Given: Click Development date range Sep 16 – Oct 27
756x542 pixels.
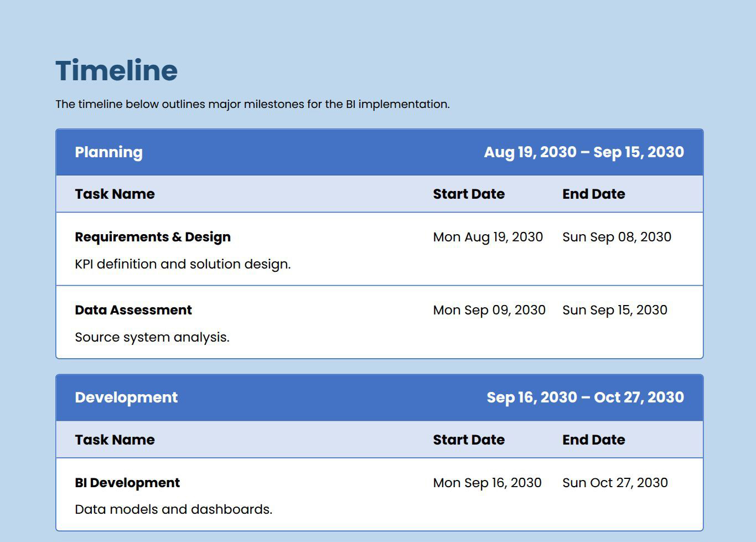Looking at the screenshot, I should [585, 398].
